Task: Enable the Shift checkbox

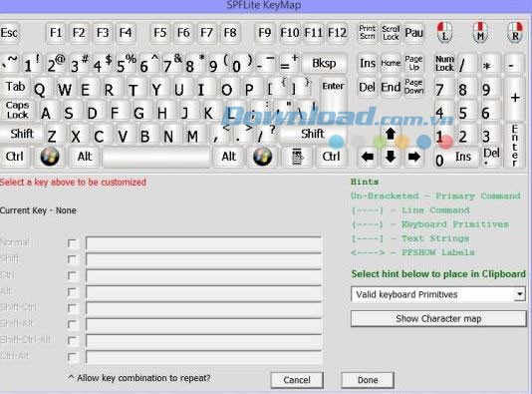Action: pyautogui.click(x=72, y=259)
